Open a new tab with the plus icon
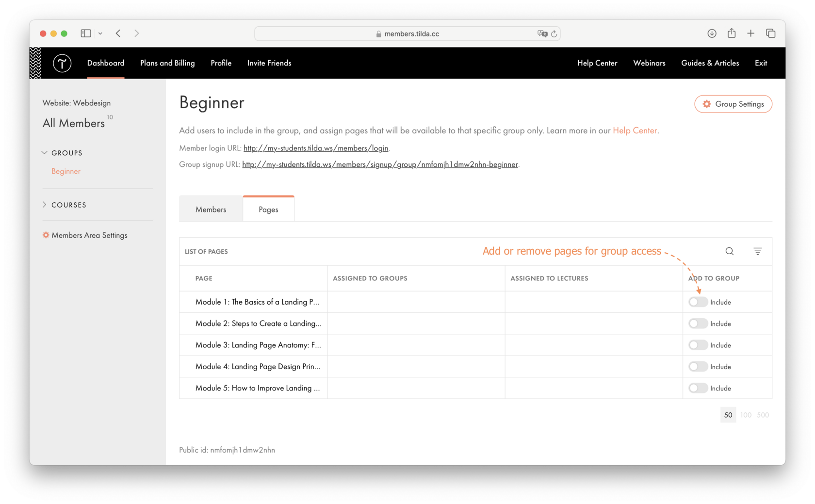This screenshot has height=504, width=815. click(x=750, y=33)
